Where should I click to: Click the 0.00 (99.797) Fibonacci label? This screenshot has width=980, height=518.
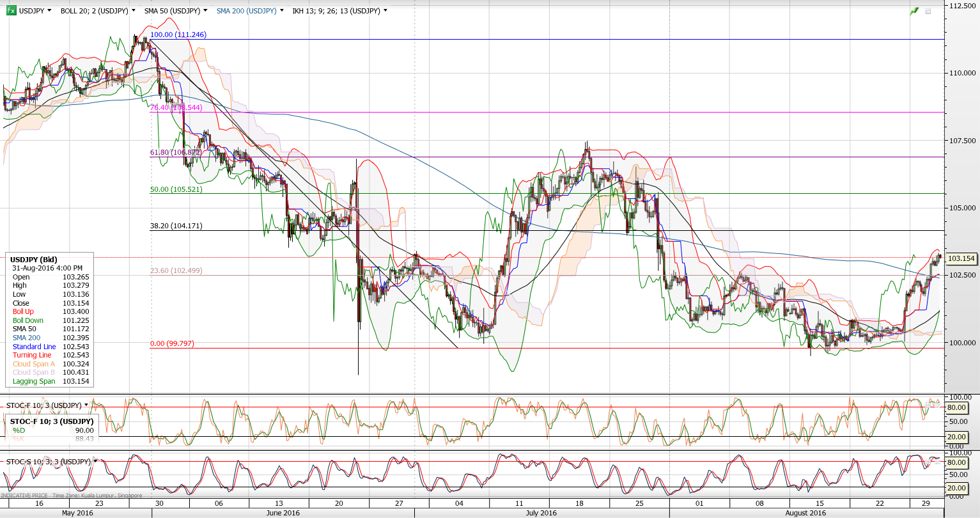[172, 343]
